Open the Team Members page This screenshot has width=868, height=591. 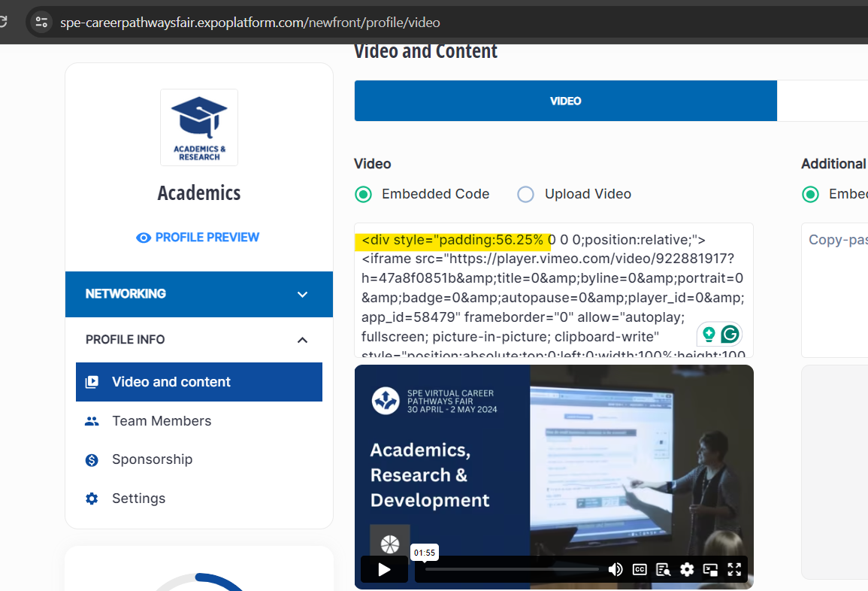point(162,421)
